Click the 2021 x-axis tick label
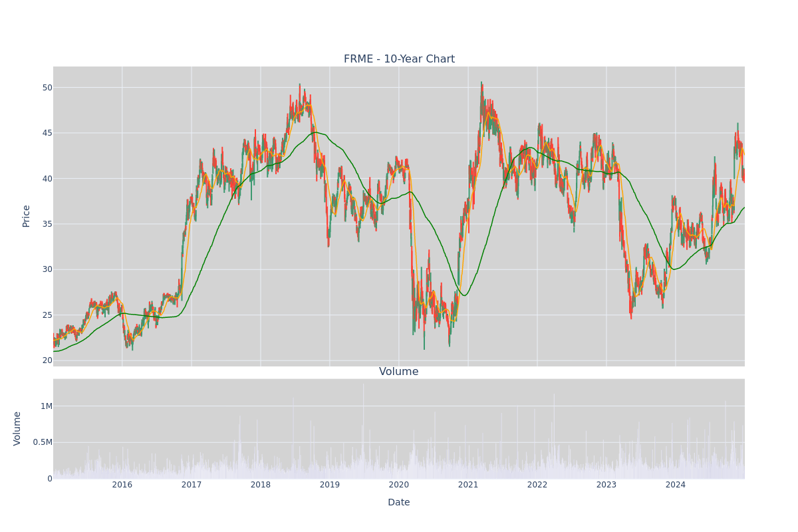Image resolution: width=798 pixels, height=532 pixels. click(468, 485)
